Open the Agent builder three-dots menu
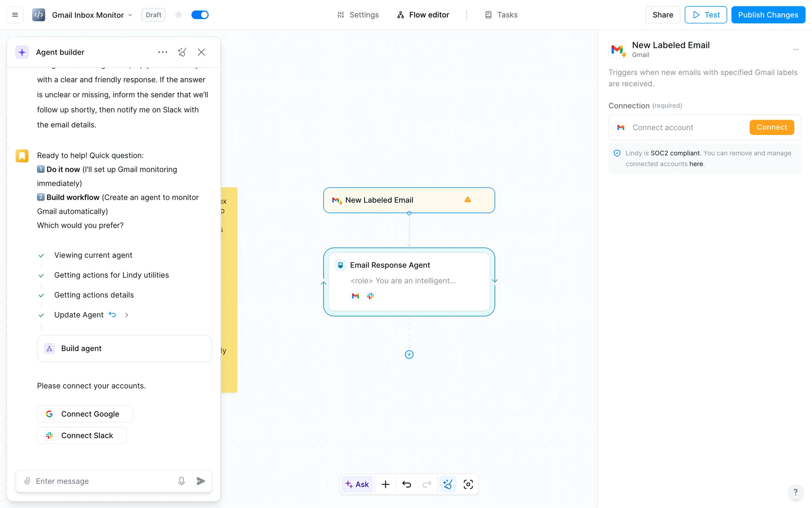 click(162, 52)
